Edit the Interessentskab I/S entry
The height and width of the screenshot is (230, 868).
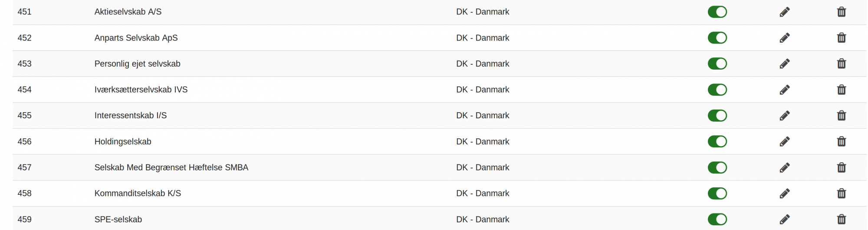(784, 115)
